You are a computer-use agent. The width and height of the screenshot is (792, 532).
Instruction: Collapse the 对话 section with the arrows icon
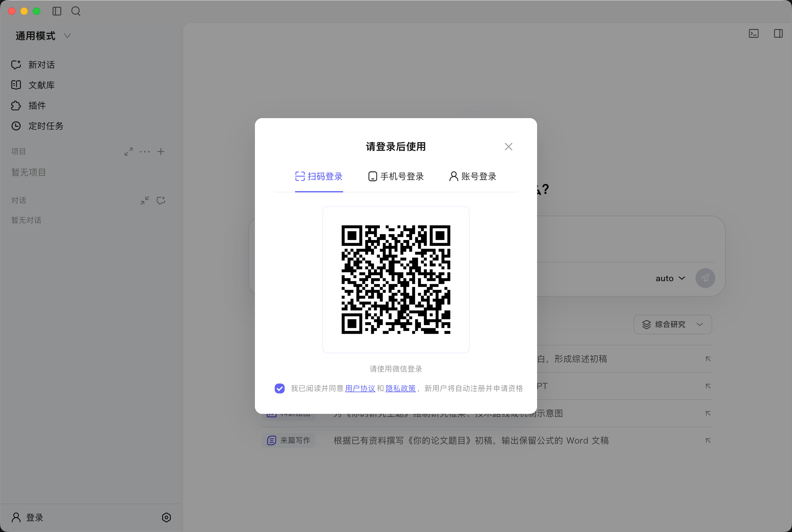click(x=145, y=200)
